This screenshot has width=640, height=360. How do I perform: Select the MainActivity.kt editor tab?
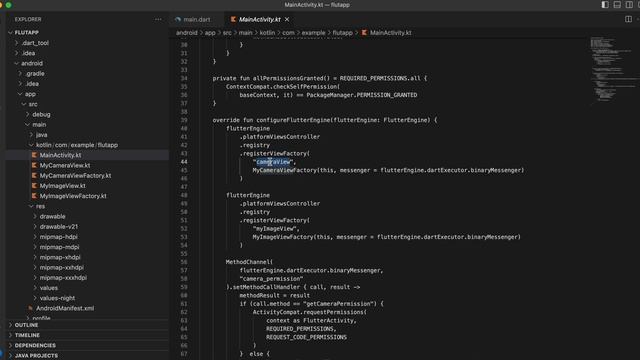(x=260, y=19)
